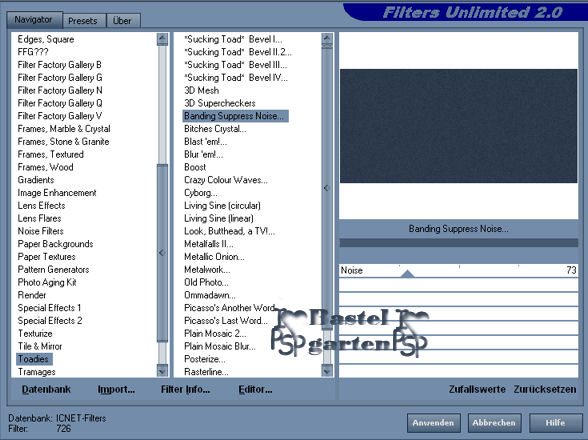The image size is (588, 440).
Task: Click the Noise slider handle
Action: (407, 274)
